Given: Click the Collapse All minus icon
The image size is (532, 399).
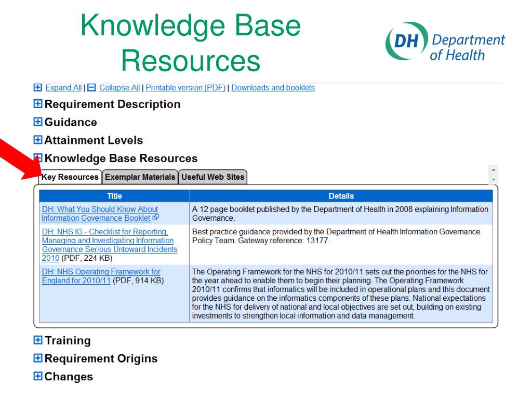Looking at the screenshot, I should tap(91, 87).
